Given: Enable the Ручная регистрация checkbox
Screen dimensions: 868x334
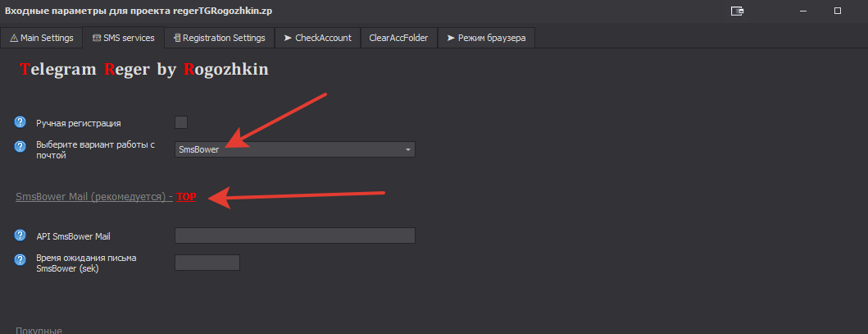Looking at the screenshot, I should point(181,122).
